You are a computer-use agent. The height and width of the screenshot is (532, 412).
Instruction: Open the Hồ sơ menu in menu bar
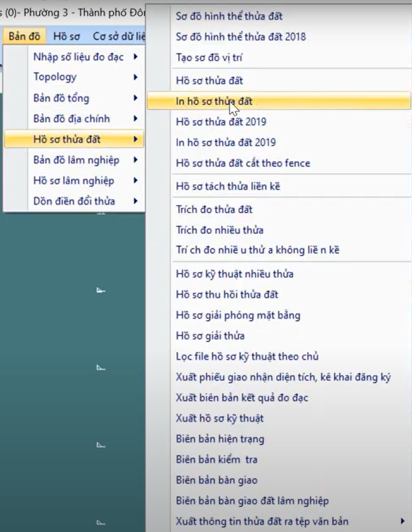click(66, 36)
